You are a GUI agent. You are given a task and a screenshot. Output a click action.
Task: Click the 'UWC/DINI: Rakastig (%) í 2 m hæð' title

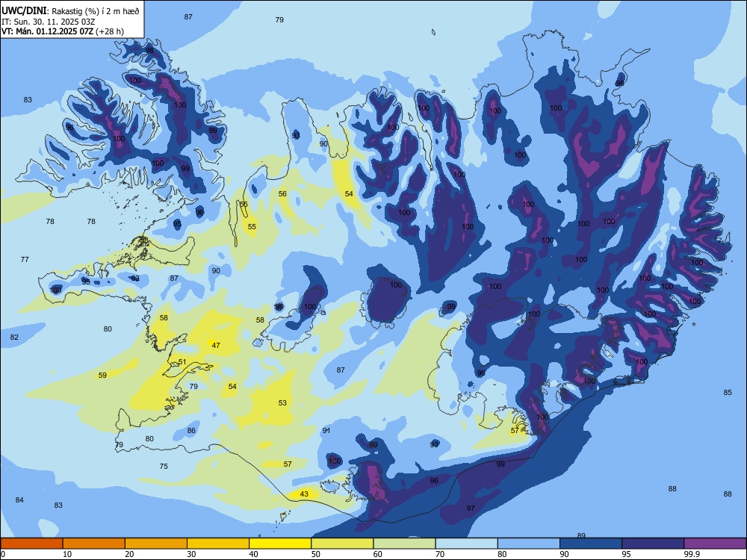click(x=70, y=10)
